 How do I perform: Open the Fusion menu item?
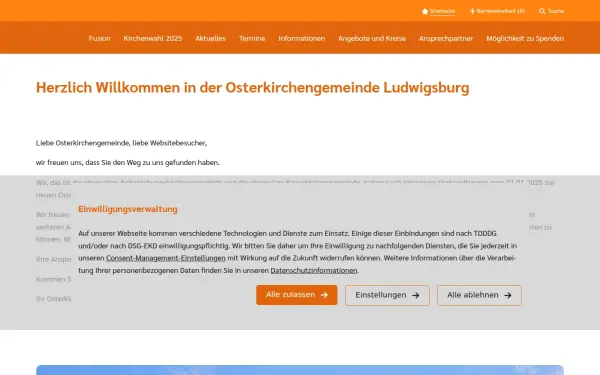[99, 38]
